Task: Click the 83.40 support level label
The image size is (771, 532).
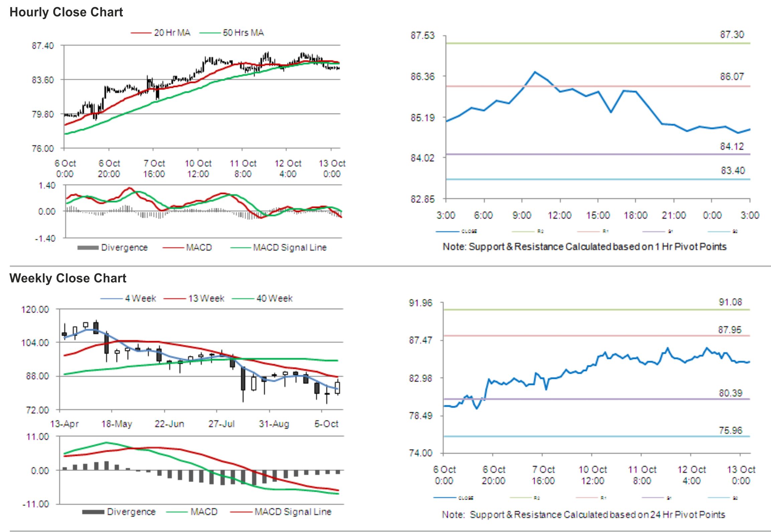Action: tap(733, 171)
